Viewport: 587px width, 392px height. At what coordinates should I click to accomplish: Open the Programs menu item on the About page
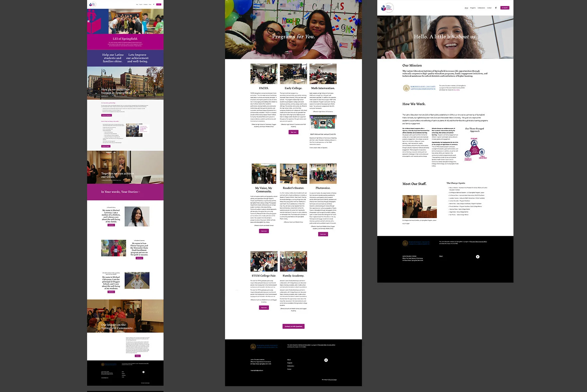point(473,8)
